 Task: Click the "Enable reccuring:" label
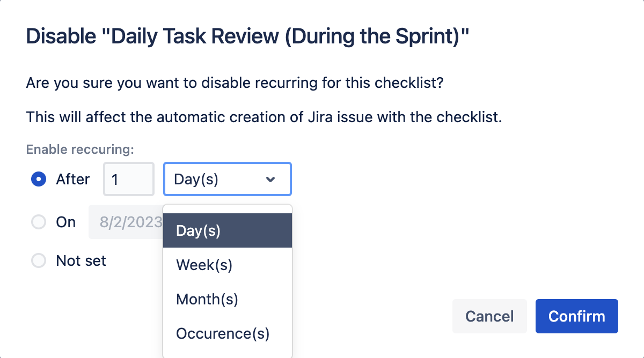pos(80,150)
